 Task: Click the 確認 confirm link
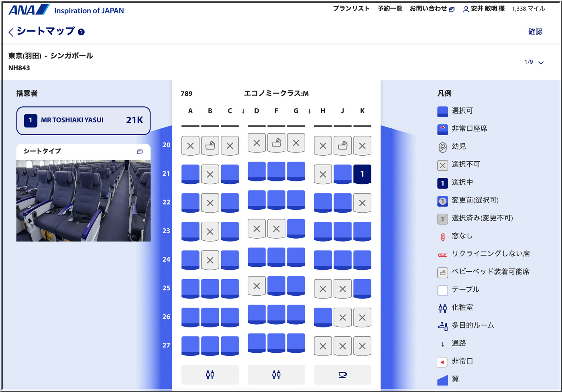tap(535, 32)
